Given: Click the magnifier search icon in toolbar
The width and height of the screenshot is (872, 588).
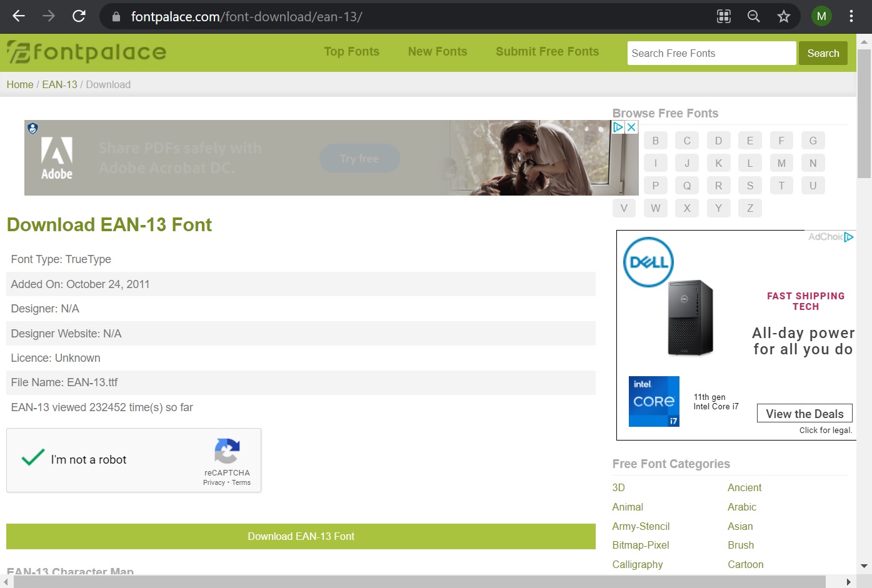Looking at the screenshot, I should (x=753, y=16).
